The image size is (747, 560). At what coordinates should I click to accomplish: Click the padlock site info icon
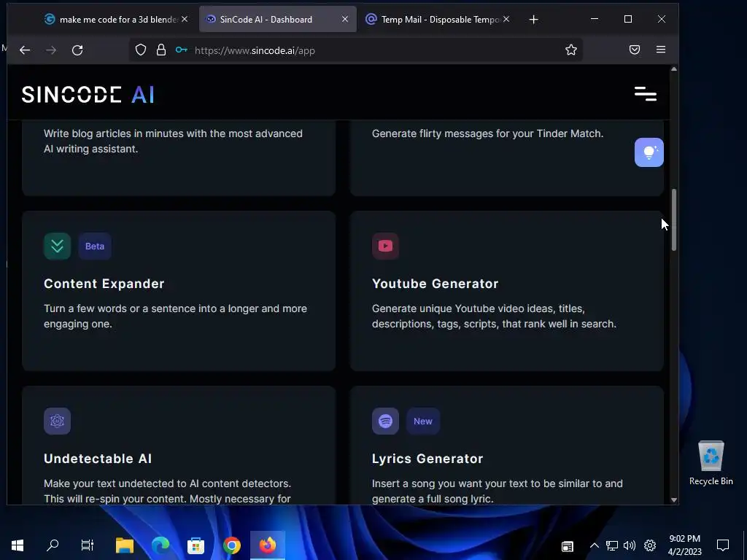point(161,50)
